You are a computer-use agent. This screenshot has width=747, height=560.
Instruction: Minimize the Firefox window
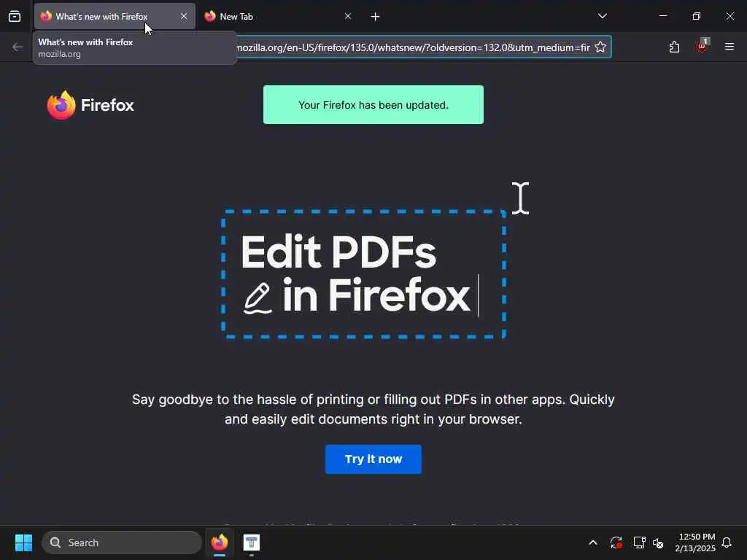point(662,16)
